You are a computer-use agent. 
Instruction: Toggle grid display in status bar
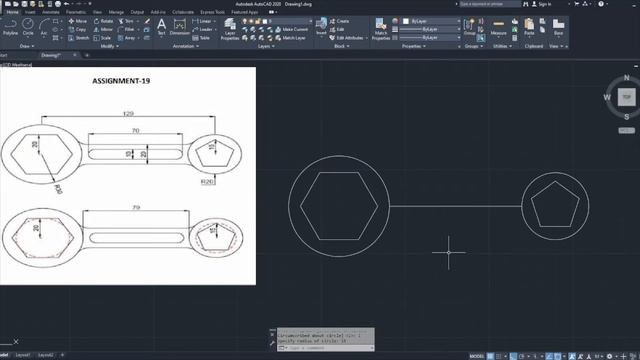[490, 356]
